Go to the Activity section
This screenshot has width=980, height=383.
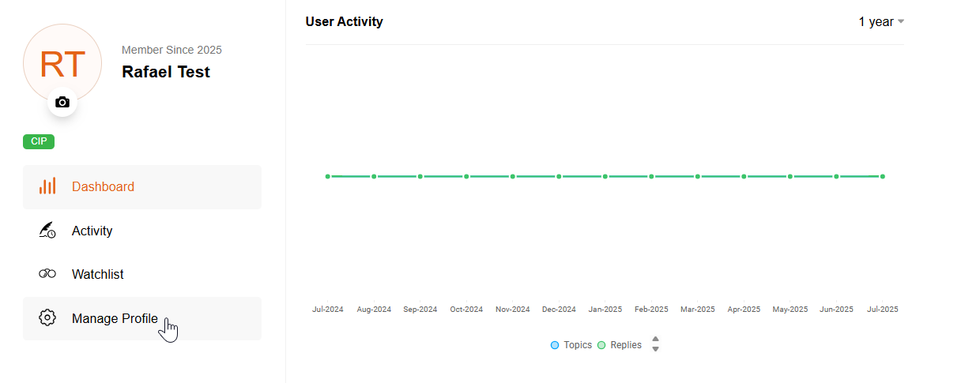coord(92,231)
